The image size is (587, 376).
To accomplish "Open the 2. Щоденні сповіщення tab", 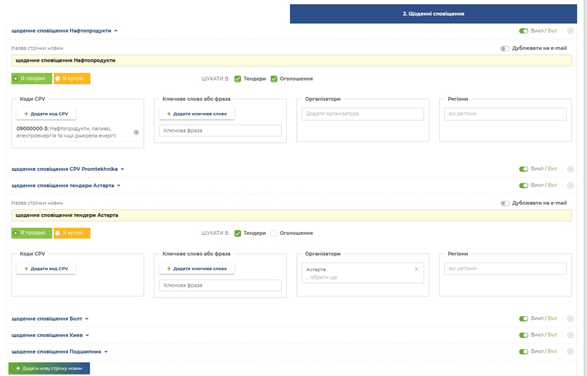I will click(x=433, y=14).
